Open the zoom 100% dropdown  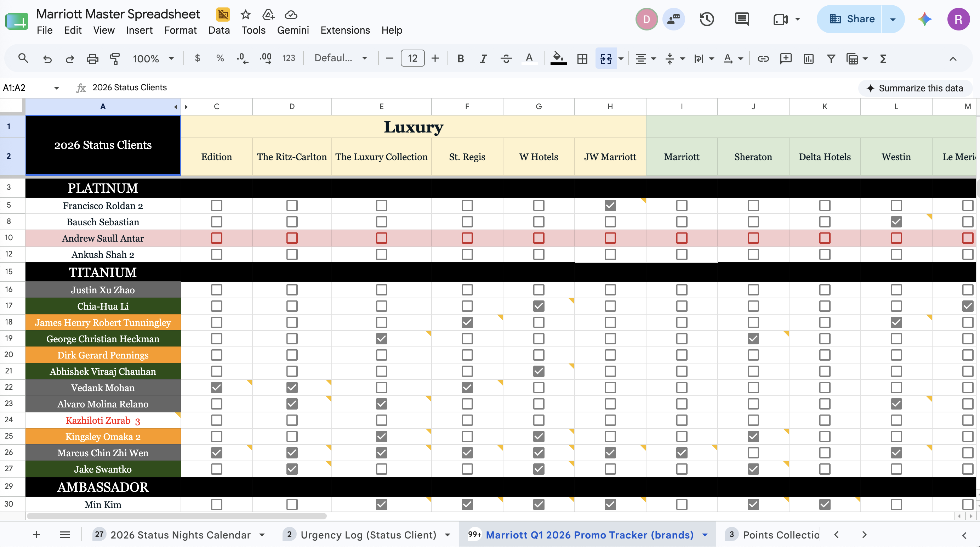[x=153, y=58]
